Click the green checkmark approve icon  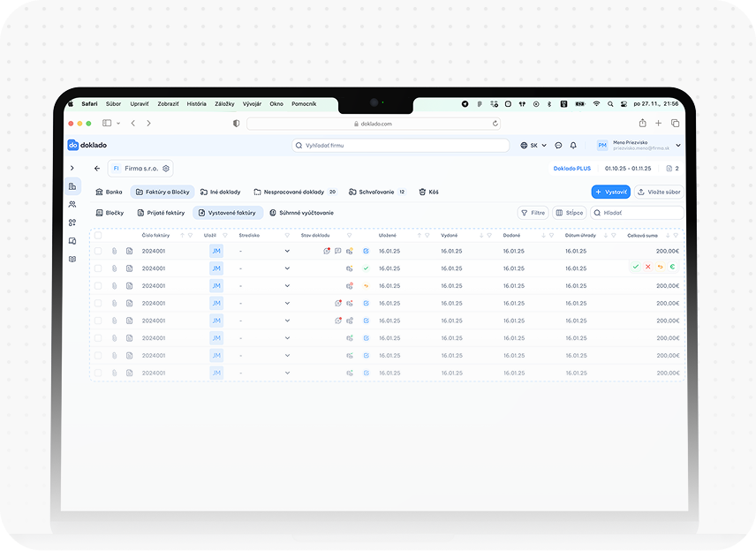(x=636, y=267)
